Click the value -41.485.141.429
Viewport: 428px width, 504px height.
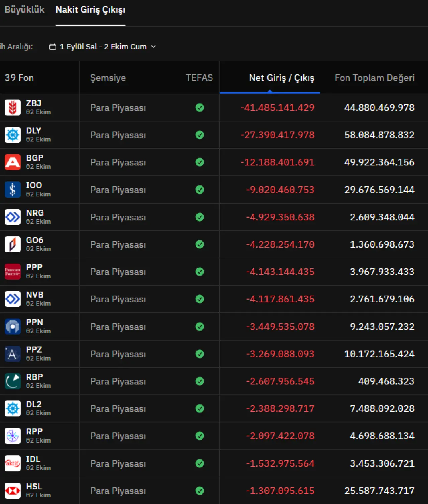click(278, 108)
